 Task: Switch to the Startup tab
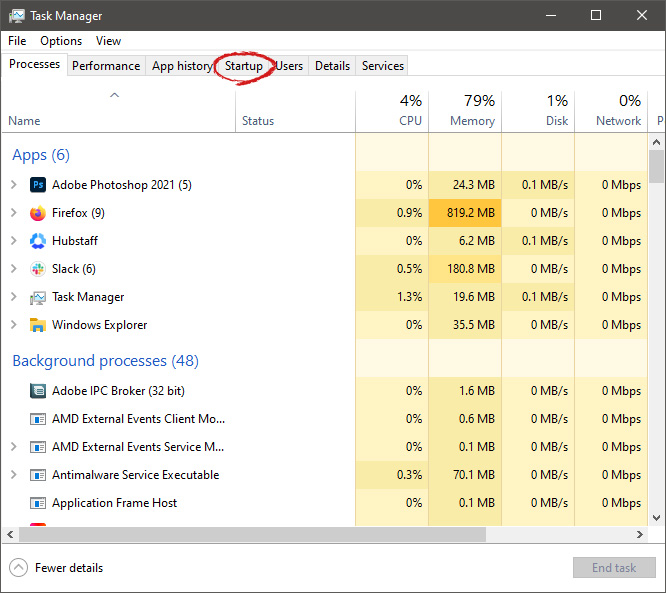coord(244,66)
